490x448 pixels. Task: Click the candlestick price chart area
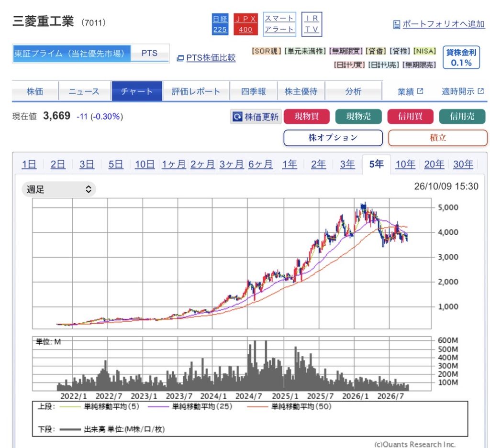pyautogui.click(x=232, y=263)
